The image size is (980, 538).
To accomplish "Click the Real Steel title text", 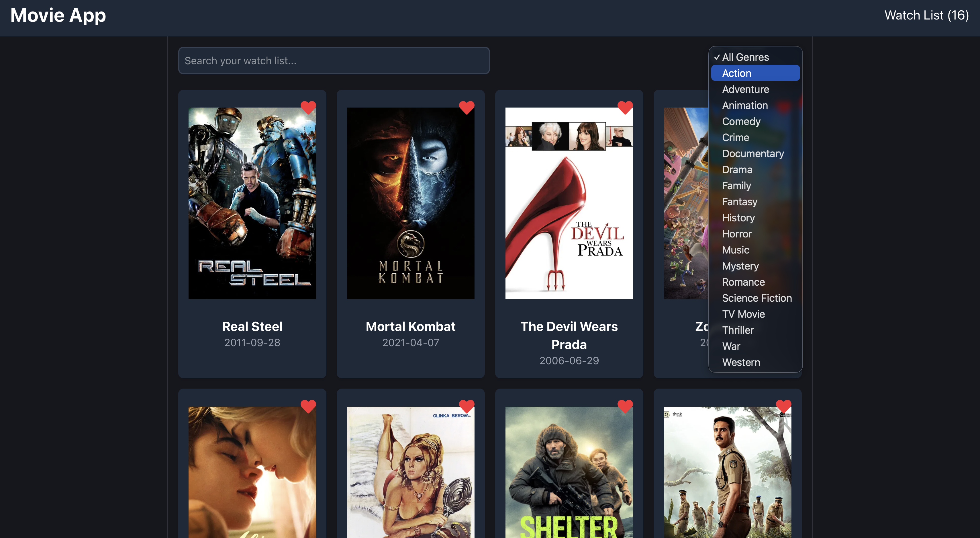I will point(252,327).
